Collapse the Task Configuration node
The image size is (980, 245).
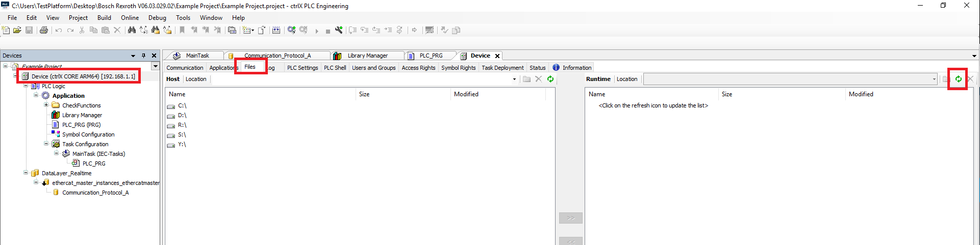[x=46, y=144]
